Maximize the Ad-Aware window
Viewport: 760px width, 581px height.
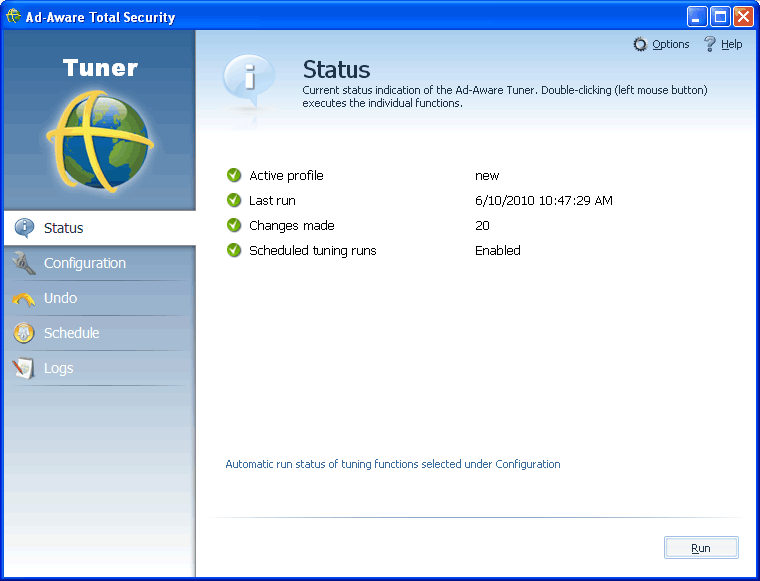(x=720, y=16)
